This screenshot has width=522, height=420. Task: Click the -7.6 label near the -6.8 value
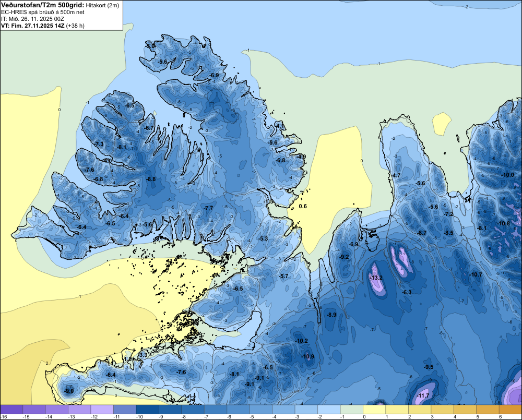click(89, 170)
